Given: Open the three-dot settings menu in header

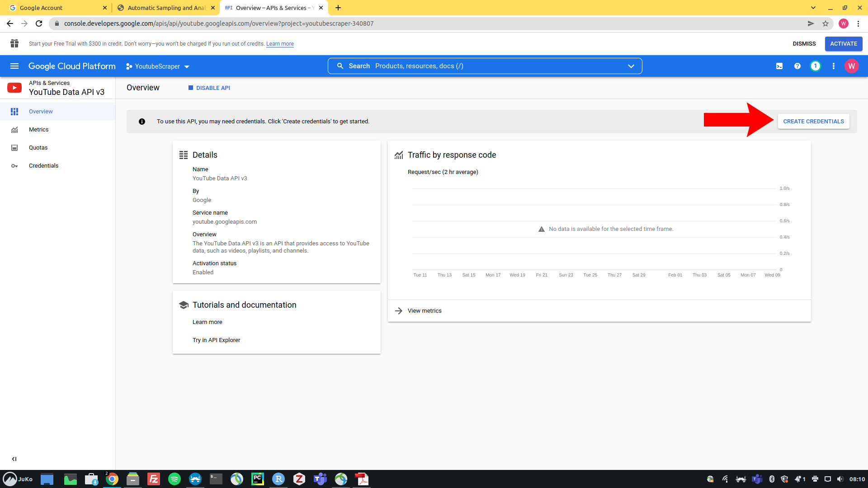Looking at the screenshot, I should point(834,66).
